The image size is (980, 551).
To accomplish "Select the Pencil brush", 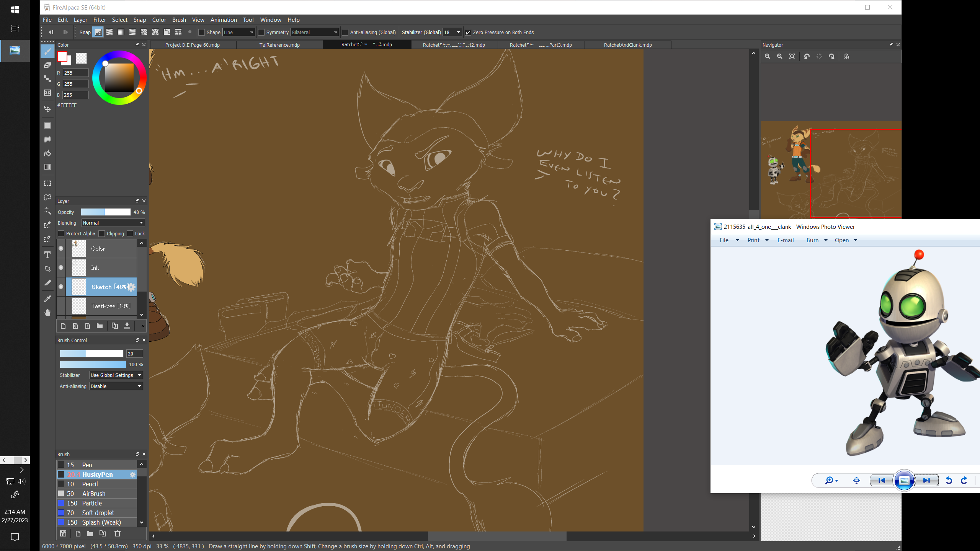I will [97, 484].
